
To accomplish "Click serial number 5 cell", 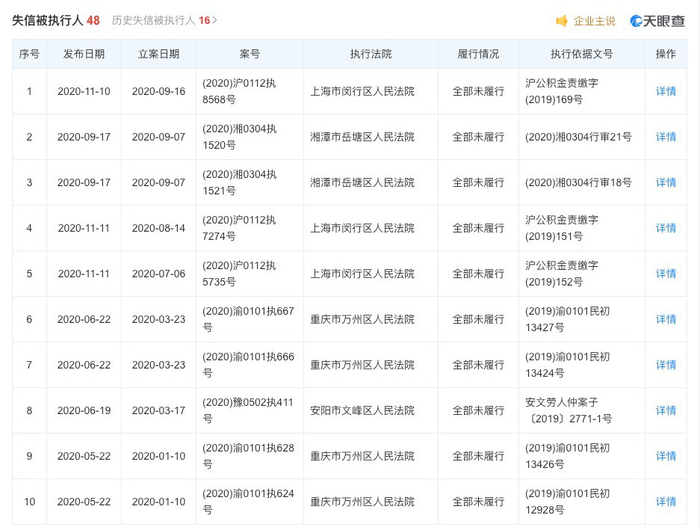I will point(29,273).
